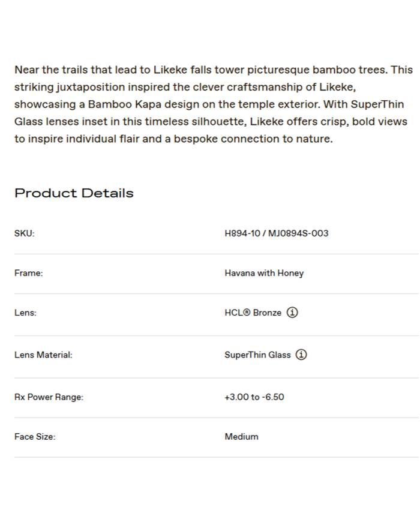The height and width of the screenshot is (510, 420).
Task: Click the Face Size: row label
Action: [35, 436]
